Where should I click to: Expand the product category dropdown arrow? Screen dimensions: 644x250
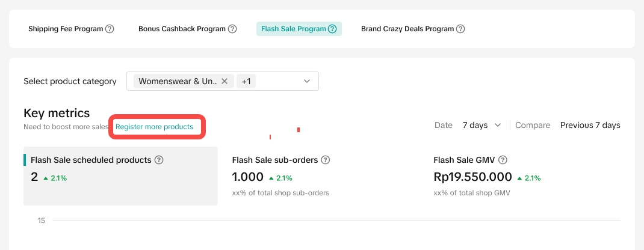click(307, 81)
